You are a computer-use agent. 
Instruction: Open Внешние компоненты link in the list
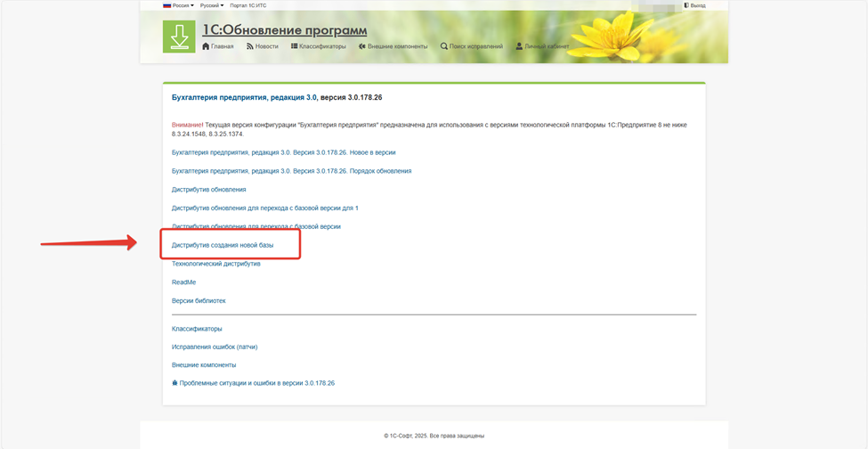coord(204,365)
